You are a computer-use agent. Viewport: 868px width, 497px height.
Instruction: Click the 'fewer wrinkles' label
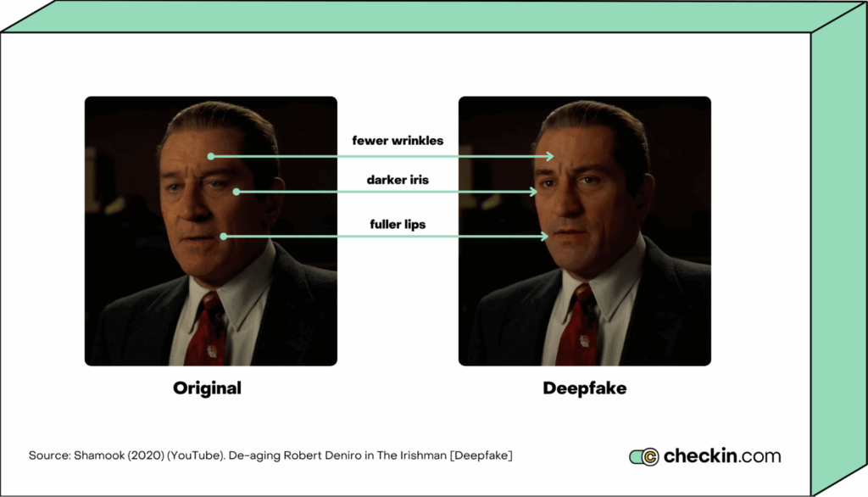click(x=398, y=141)
